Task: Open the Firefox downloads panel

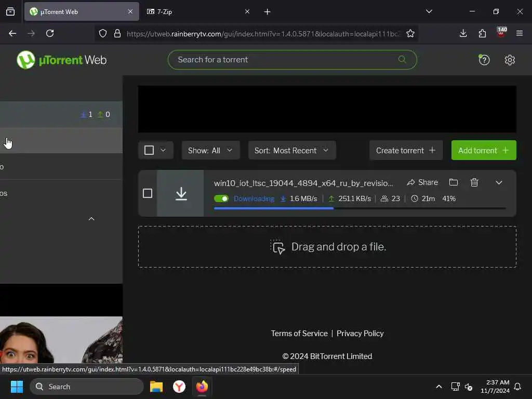Action: 463,33
